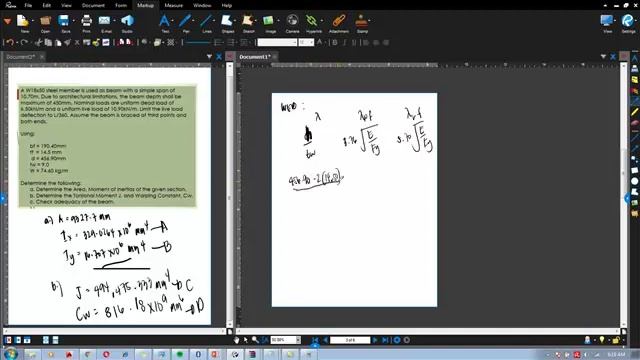Viewport: 640px width, 360px height.
Task: Open the Stamp tool dropdown arrow
Action: 370,20
